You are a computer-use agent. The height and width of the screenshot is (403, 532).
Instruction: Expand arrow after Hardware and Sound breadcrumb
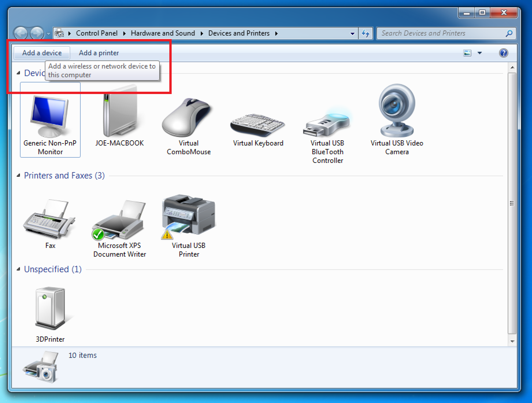coord(202,34)
